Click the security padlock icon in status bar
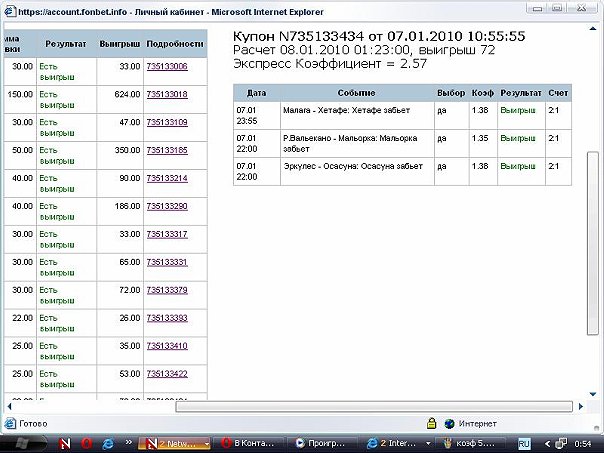Image resolution: width=604 pixels, height=453 pixels. [x=432, y=423]
